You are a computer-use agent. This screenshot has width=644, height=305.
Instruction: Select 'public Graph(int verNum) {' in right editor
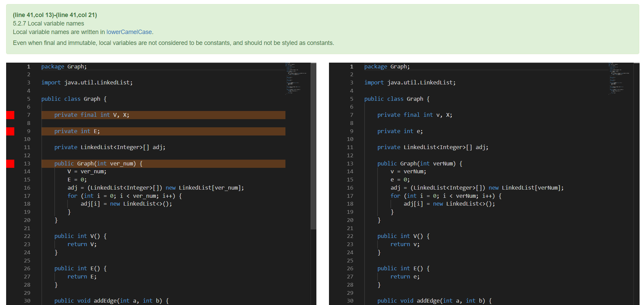click(x=420, y=164)
